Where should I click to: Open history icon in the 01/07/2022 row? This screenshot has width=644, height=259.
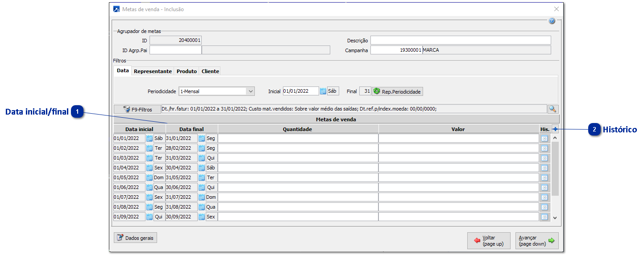coord(544,197)
